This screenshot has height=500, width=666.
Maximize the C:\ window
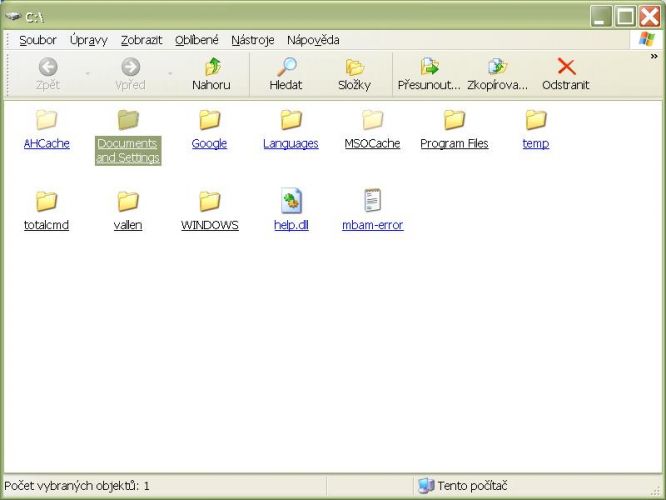625,17
